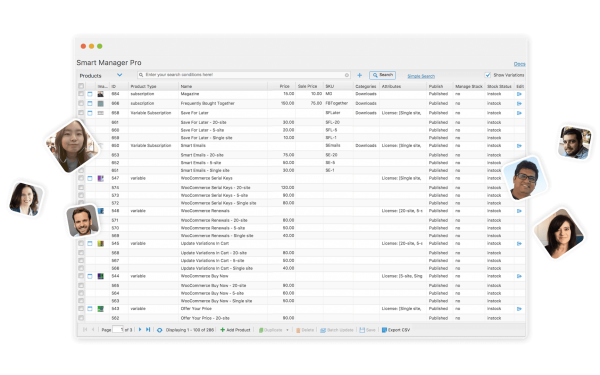Sort by the Stock Status column header
Viewport: 600px width, 375px height.
coord(499,86)
